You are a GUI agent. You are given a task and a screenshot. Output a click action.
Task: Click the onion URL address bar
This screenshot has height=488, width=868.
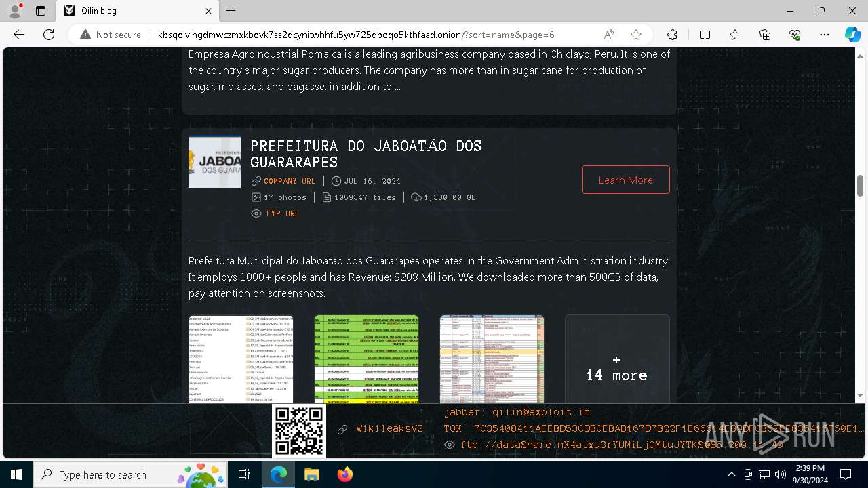point(356,35)
